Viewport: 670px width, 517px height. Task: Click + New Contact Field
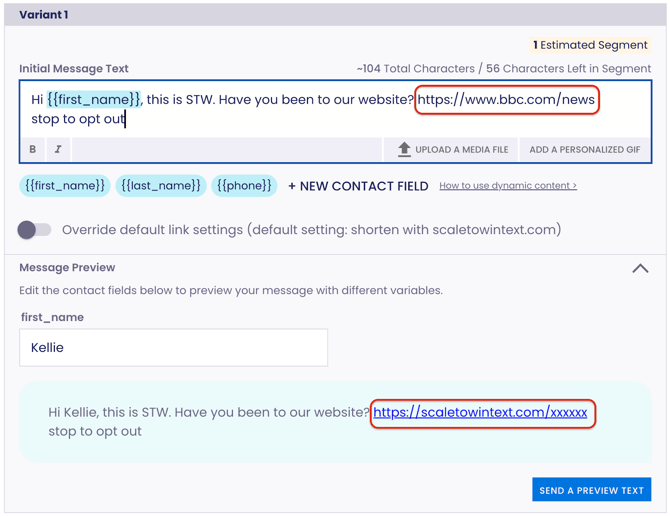coord(358,186)
